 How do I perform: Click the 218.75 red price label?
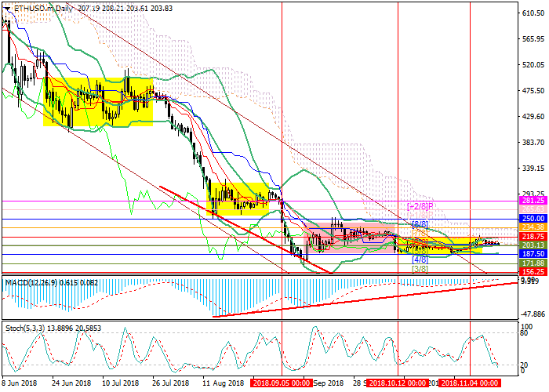[x=533, y=236]
